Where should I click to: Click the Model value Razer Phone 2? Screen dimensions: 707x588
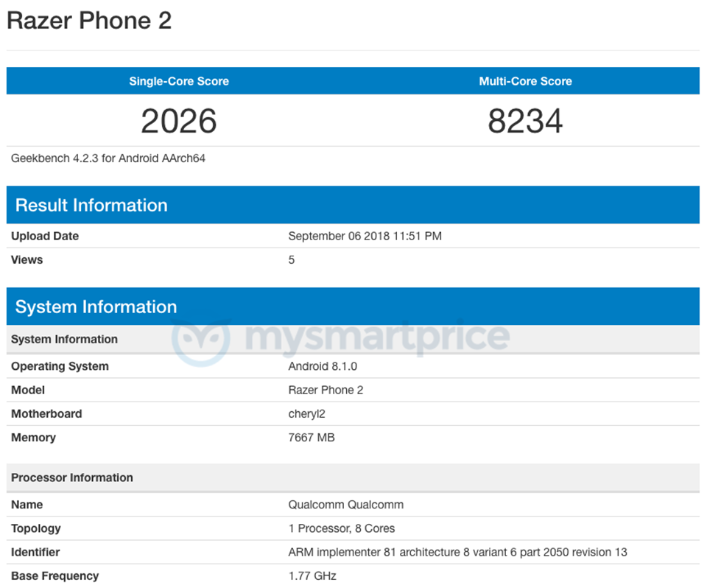click(x=326, y=390)
